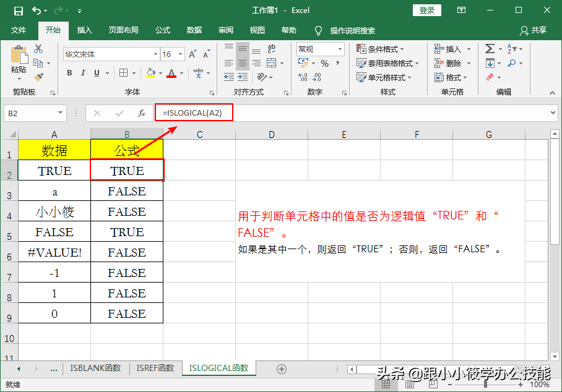Open the 文件 file tab
The height and width of the screenshot is (392, 562).
tap(19, 30)
